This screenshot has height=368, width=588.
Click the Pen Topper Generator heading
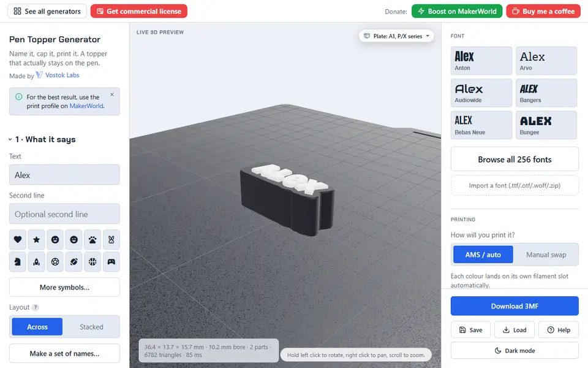55,39
